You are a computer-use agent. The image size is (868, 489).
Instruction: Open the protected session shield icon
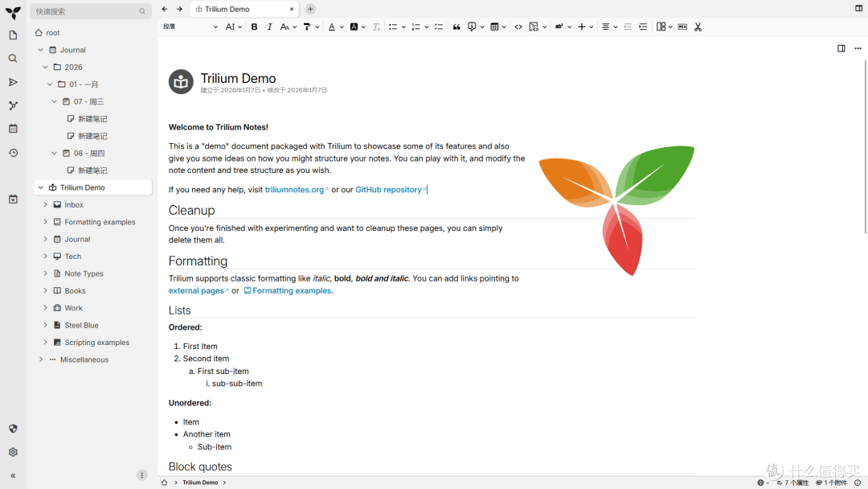13,429
